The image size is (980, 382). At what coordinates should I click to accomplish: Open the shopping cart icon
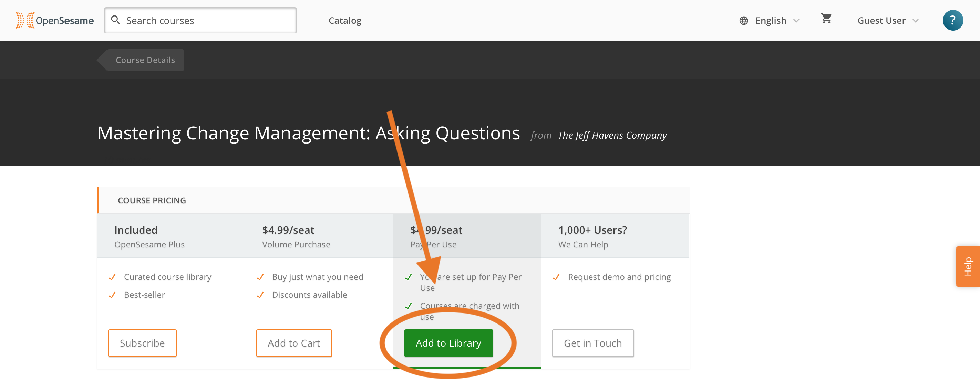pos(826,18)
